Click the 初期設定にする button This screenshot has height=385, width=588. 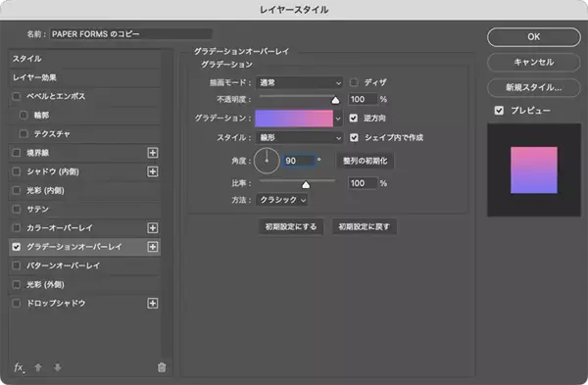click(291, 227)
